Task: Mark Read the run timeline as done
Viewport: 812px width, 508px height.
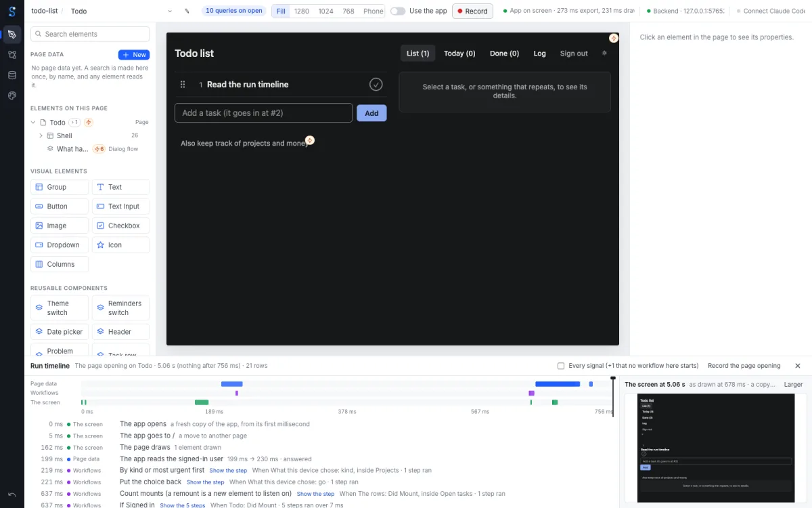Action: (376, 85)
